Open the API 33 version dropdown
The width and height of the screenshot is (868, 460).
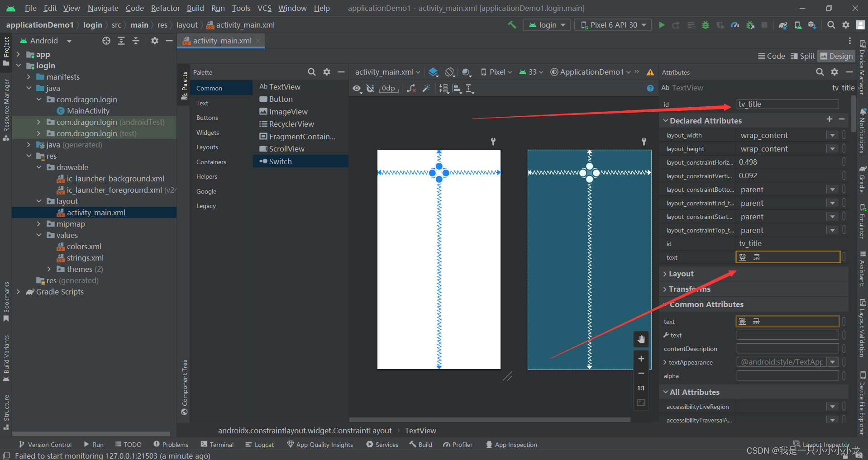click(531, 72)
